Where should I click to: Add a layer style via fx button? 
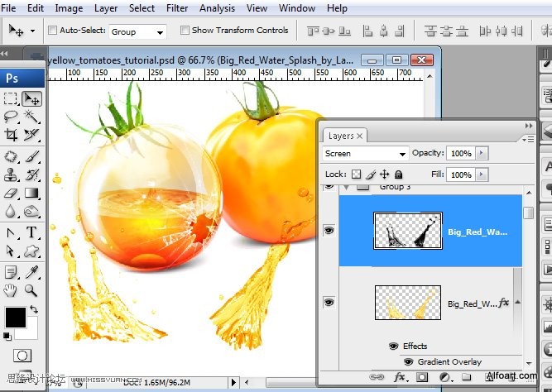click(400, 377)
